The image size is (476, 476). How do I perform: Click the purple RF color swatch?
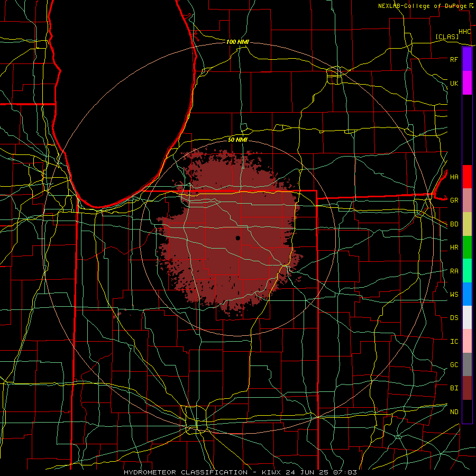pyautogui.click(x=467, y=59)
